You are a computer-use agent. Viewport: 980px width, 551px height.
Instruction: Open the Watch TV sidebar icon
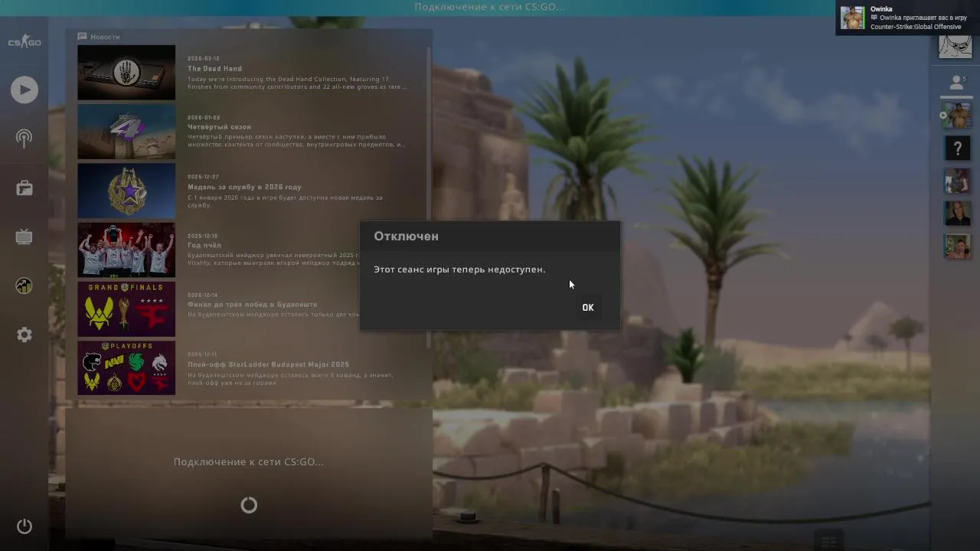(24, 236)
